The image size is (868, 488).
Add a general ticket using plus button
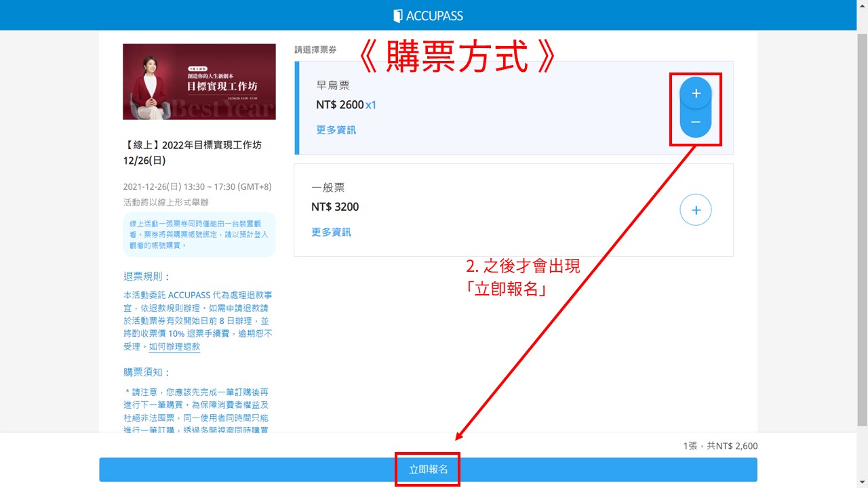[x=695, y=210]
